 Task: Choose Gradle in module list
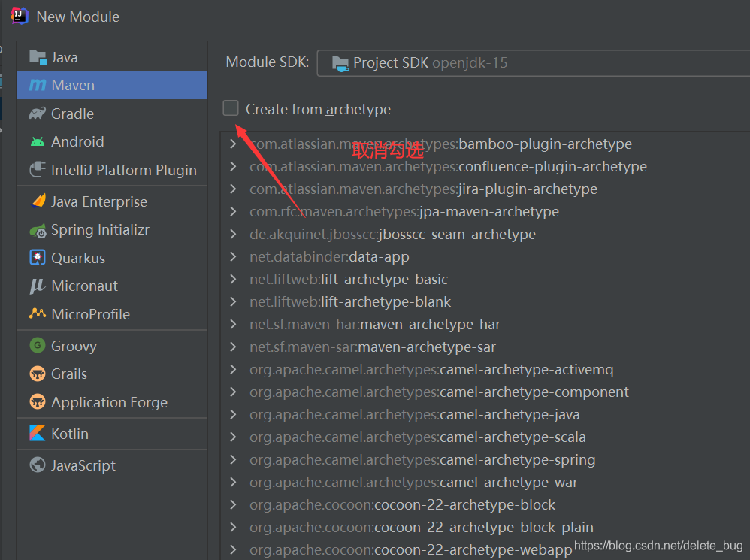click(112, 114)
